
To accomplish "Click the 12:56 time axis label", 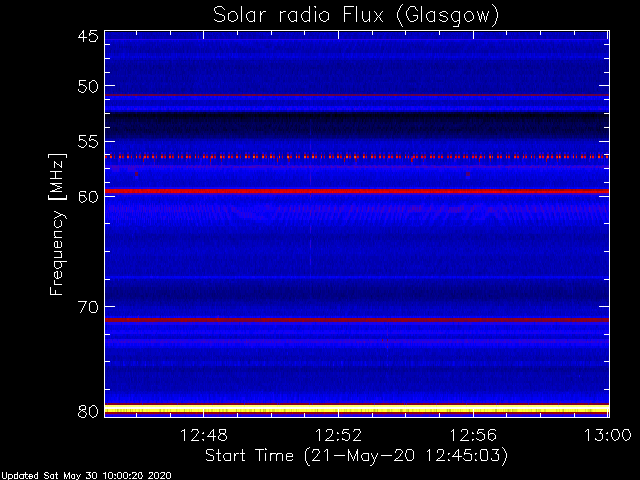I will tap(473, 436).
